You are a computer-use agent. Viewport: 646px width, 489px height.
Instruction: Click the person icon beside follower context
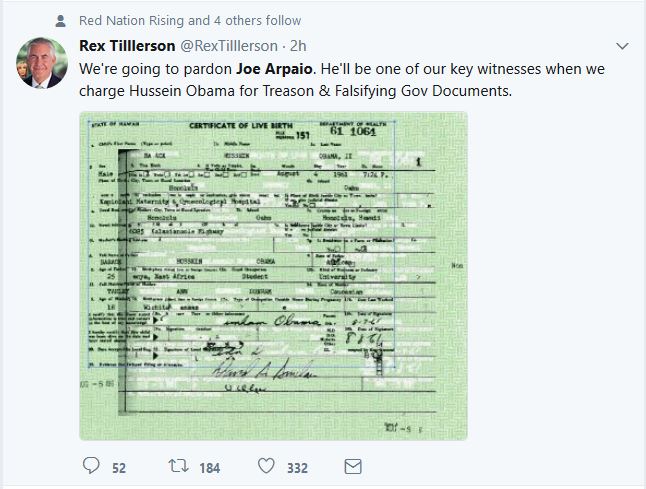click(x=61, y=21)
